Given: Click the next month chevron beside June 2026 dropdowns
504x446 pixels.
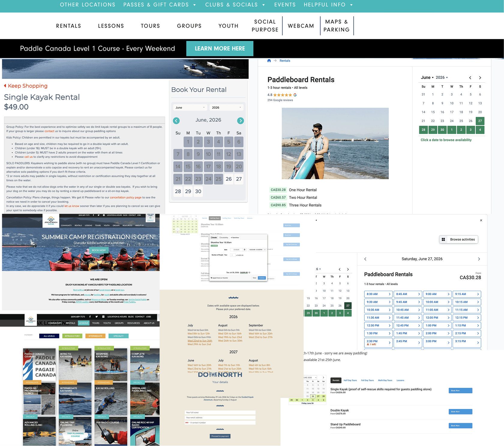Looking at the screenshot, I should click(x=480, y=78).
